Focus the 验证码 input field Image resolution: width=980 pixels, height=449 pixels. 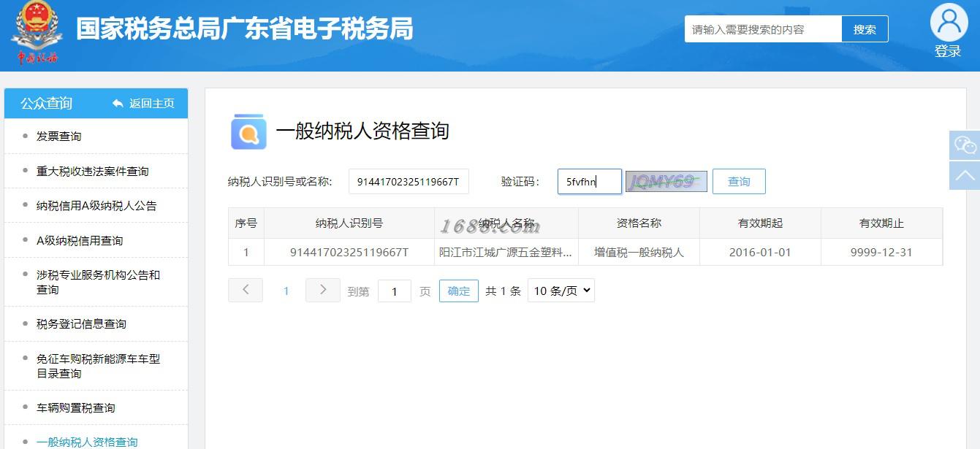590,182
